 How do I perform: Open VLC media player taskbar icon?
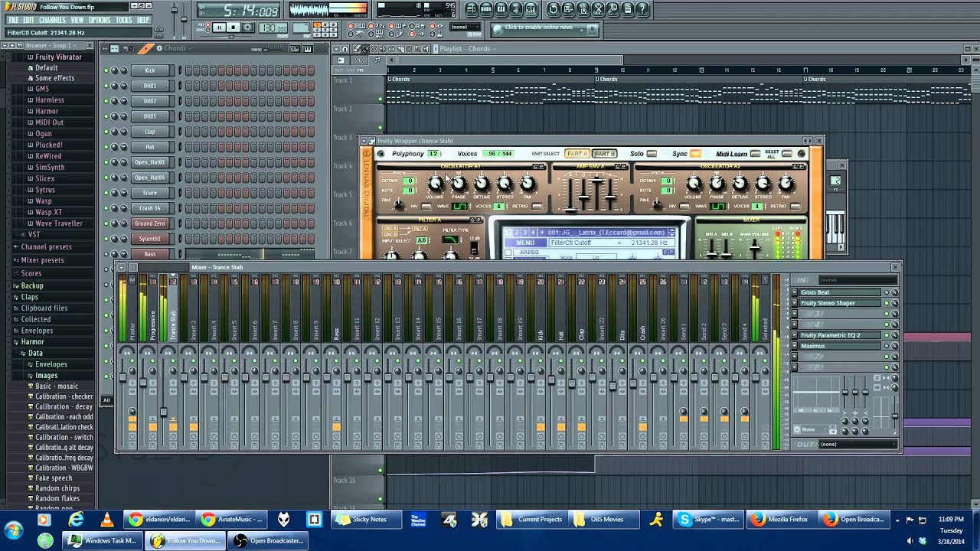pos(106,520)
